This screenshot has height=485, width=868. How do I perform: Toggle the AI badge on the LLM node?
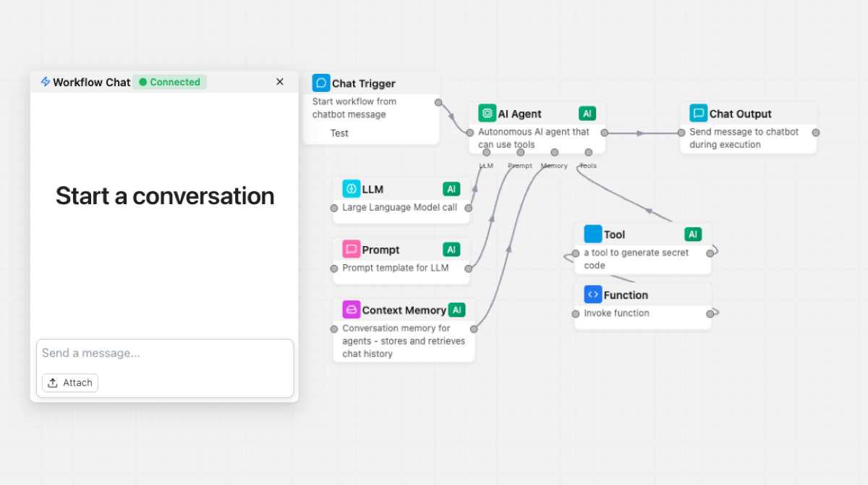[451, 188]
